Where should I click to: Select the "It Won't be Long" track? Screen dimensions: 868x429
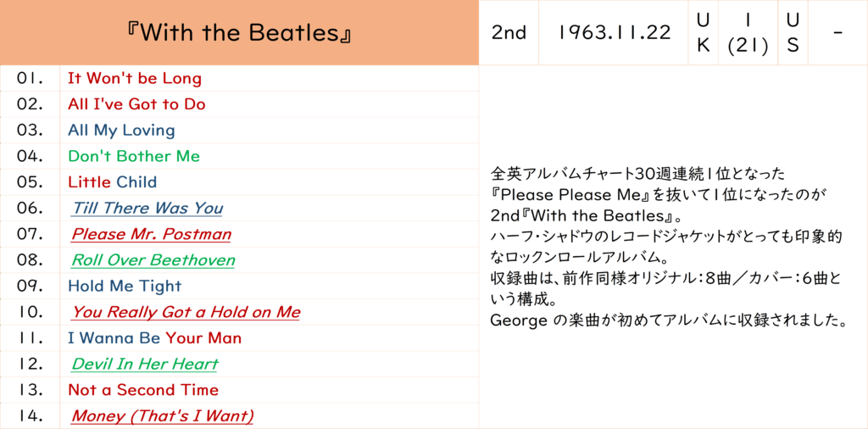point(135,79)
